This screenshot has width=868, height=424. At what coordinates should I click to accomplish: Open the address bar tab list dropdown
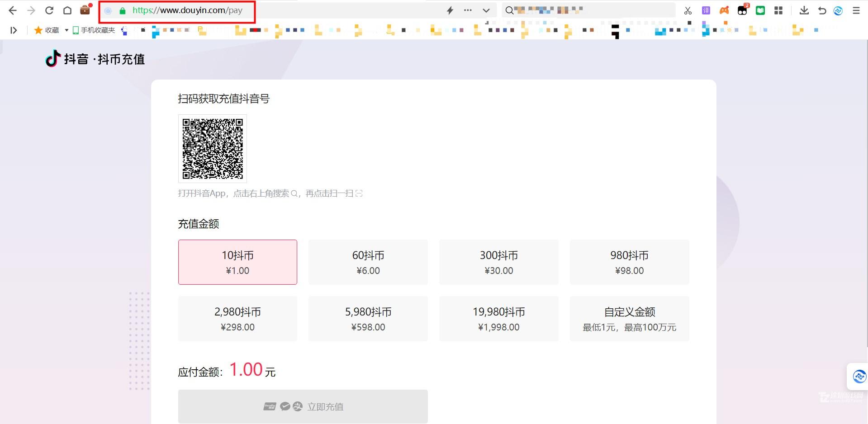(x=486, y=10)
